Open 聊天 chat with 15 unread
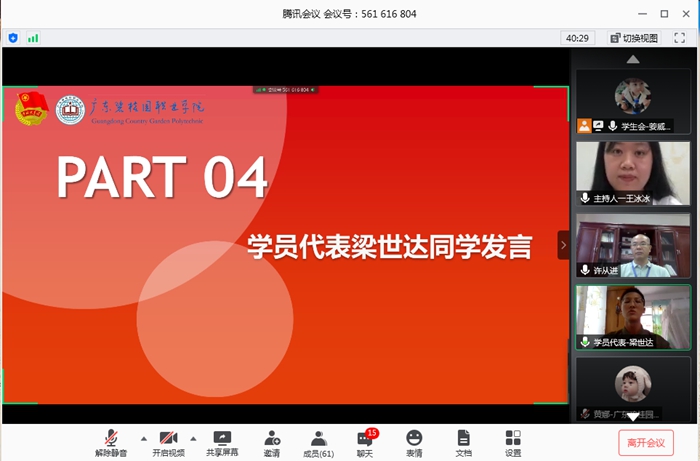 [366, 443]
